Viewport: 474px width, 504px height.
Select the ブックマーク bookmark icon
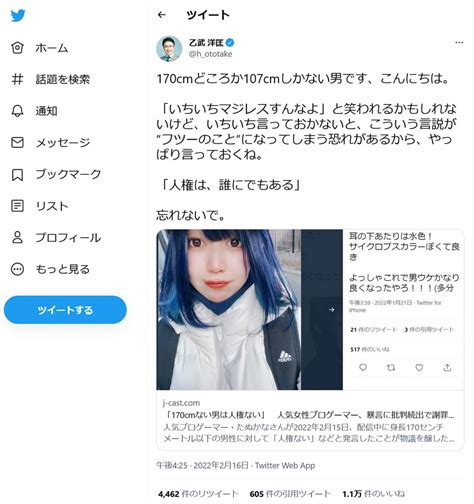tap(17, 174)
